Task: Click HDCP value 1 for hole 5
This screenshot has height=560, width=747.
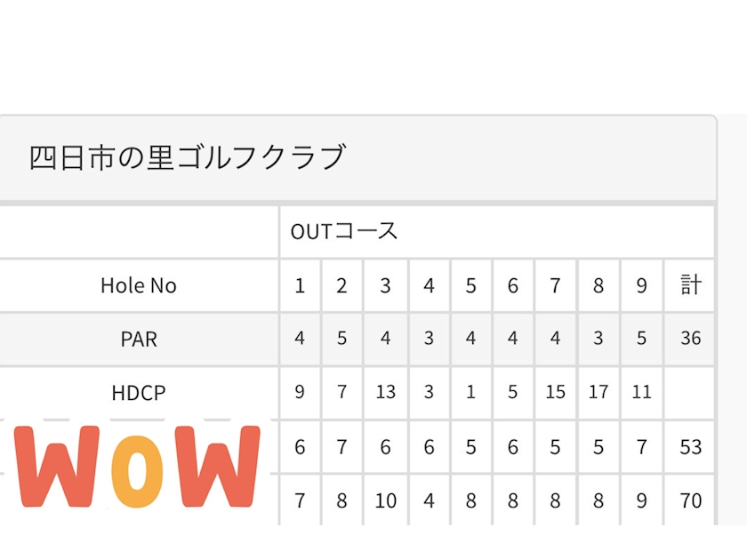Action: point(470,392)
